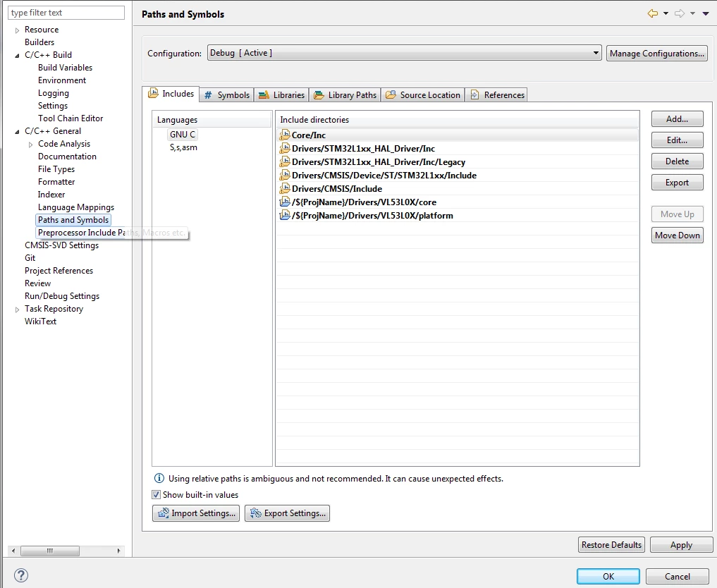
Task: Click the Includes tab icon
Action: (153, 93)
